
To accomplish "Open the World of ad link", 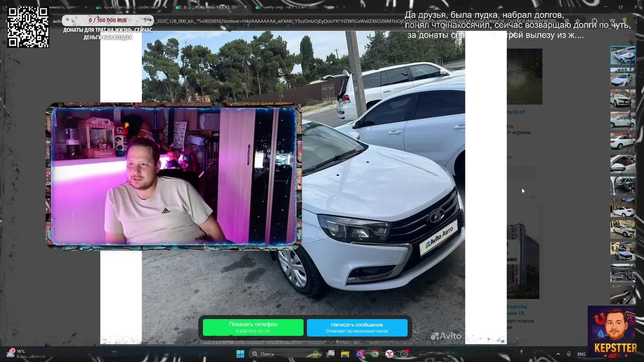I will [515, 112].
